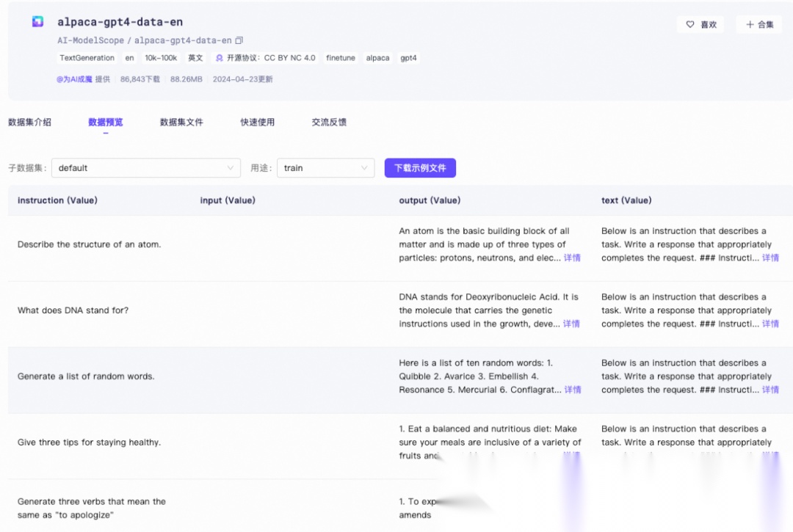Open the 用途 train dropdown

point(326,168)
